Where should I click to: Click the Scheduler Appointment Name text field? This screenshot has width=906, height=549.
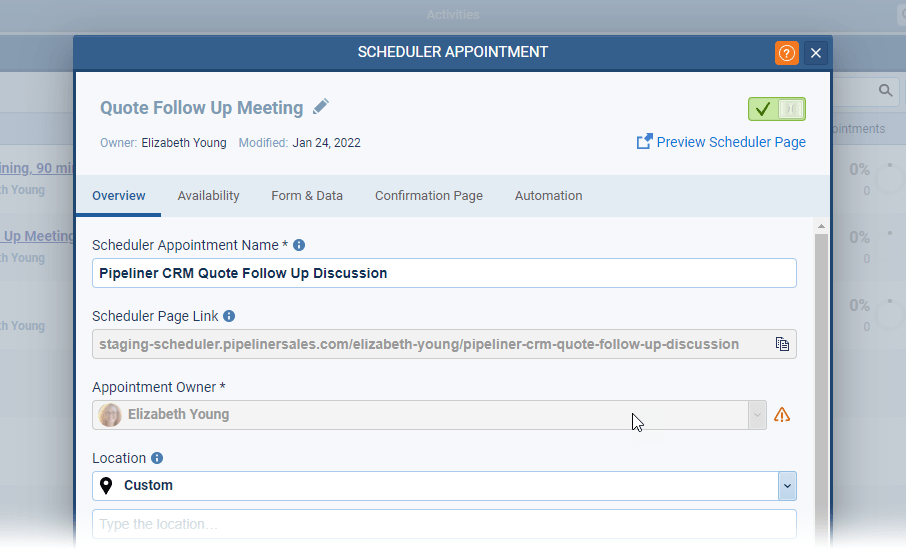click(444, 273)
